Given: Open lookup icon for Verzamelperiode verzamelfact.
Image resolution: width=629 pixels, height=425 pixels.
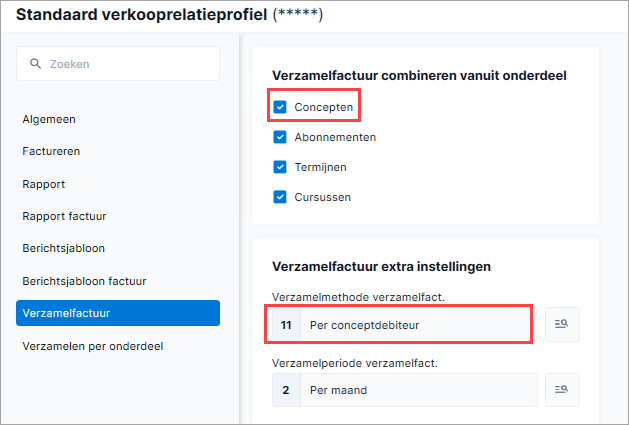Looking at the screenshot, I should 562,390.
